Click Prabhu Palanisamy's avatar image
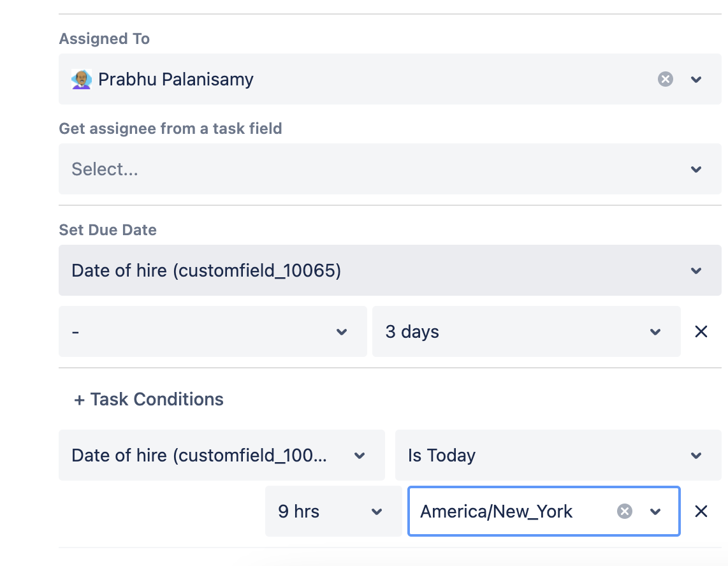This screenshot has height=566, width=728. 80,79
